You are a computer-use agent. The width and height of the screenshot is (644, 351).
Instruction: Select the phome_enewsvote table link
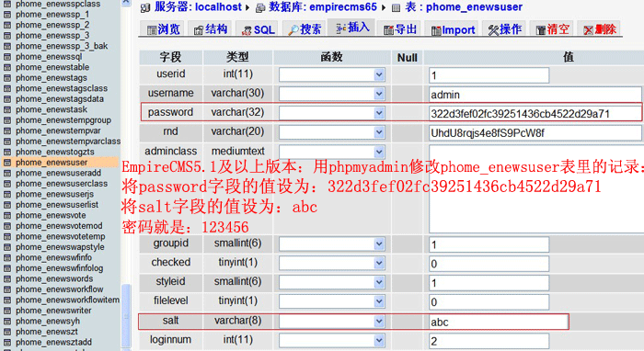(x=51, y=215)
